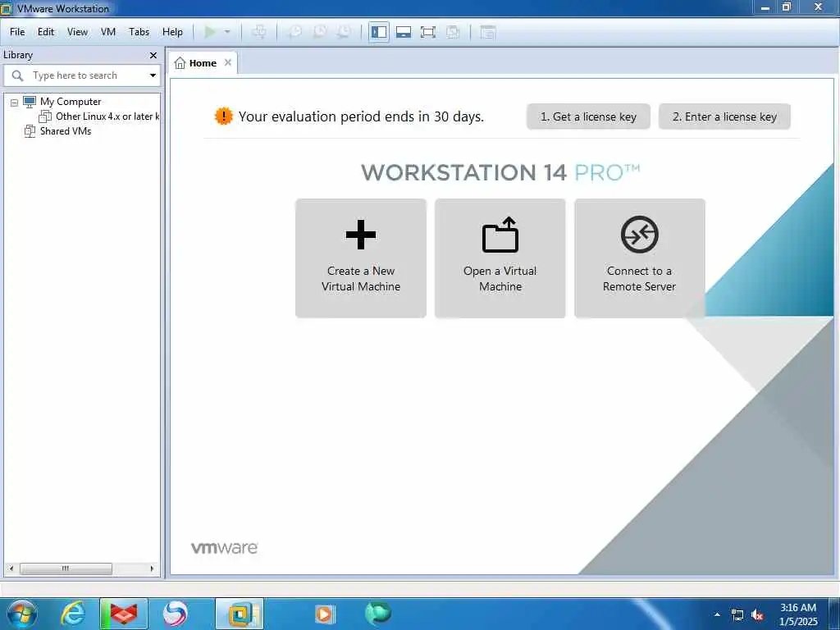Screen dimensions: 840x630
Task: Click the Manage Snapshots toolbar icon
Action: [345, 32]
